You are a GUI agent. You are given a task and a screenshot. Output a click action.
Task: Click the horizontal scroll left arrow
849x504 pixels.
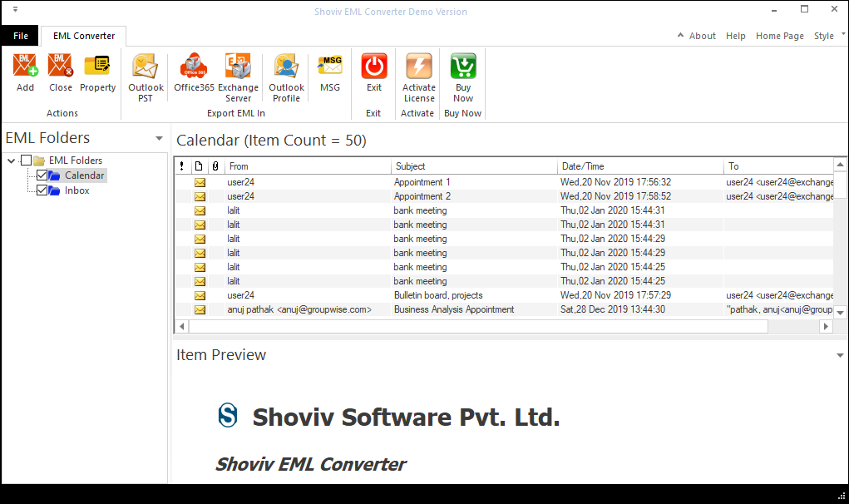click(182, 327)
